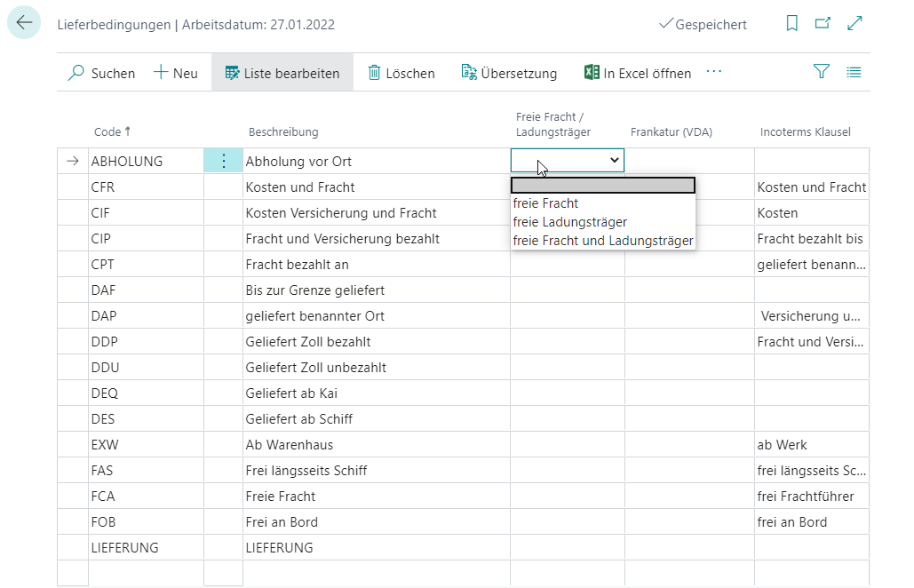Expand the Freie Fracht dropdown arrow

click(x=614, y=160)
